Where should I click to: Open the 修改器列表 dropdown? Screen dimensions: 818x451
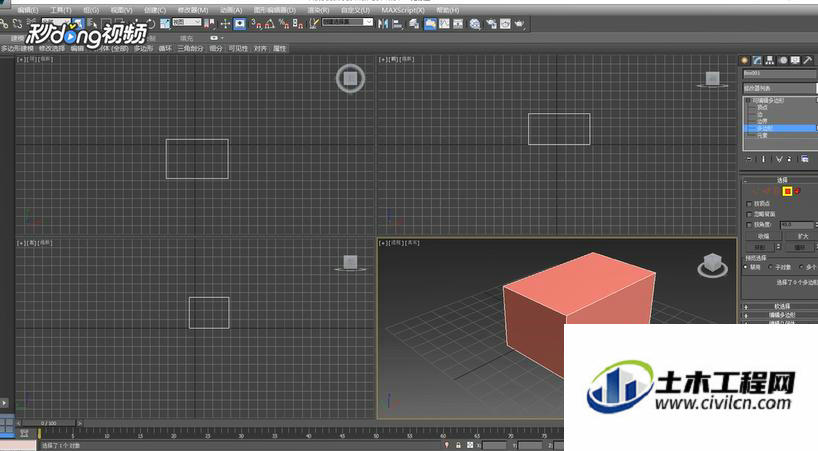[780, 88]
